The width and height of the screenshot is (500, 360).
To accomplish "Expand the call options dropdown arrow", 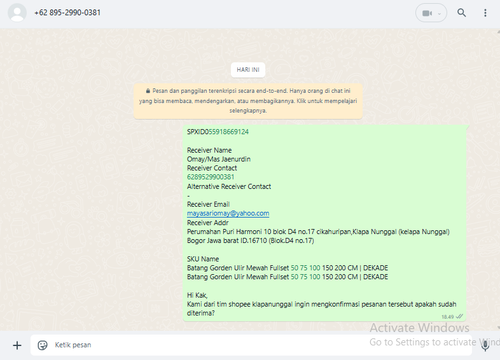I will pos(439,13).
